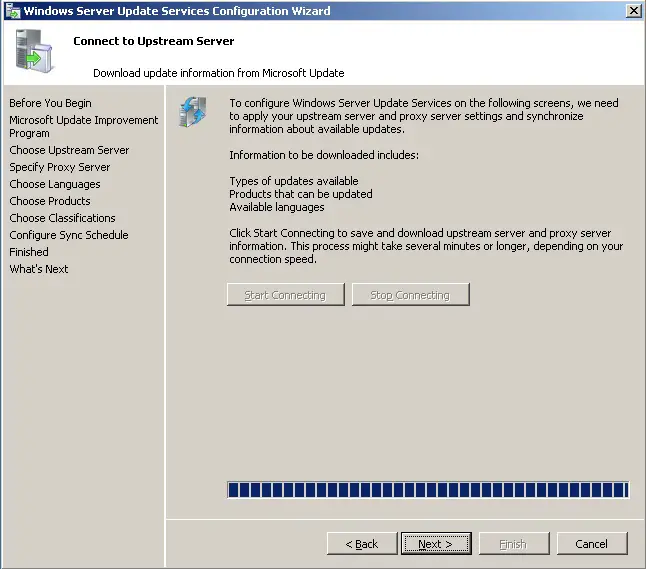This screenshot has width=646, height=569.
Task: Select What's Next step
Action: coord(39,269)
